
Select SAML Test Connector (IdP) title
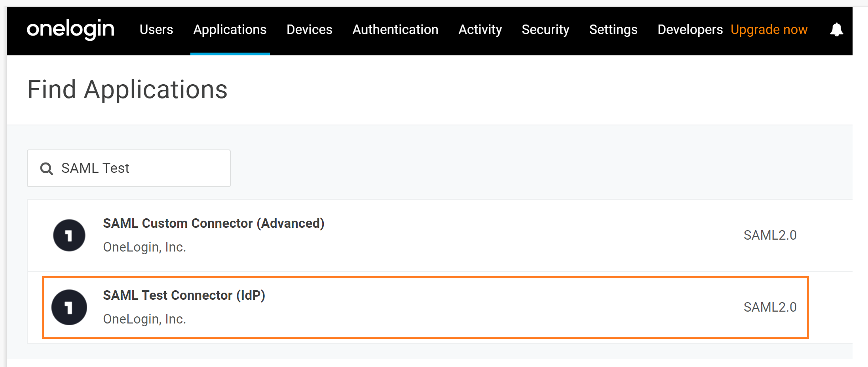[x=184, y=295]
